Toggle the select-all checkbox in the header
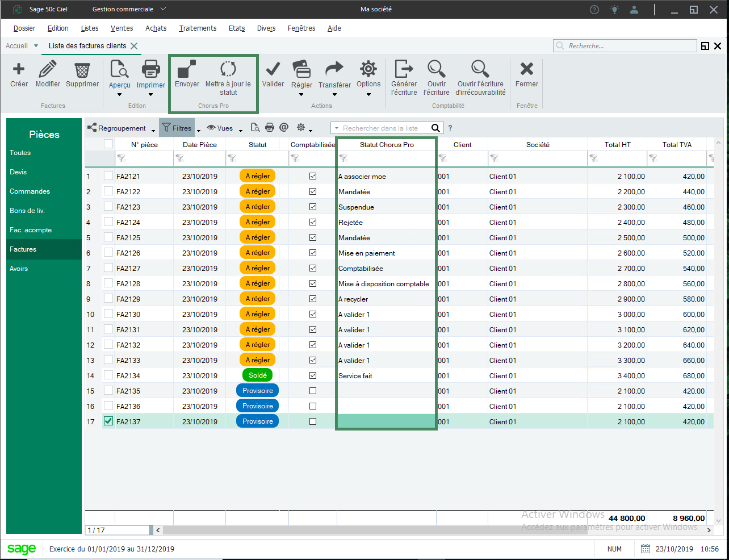The height and width of the screenshot is (560, 729). click(108, 144)
